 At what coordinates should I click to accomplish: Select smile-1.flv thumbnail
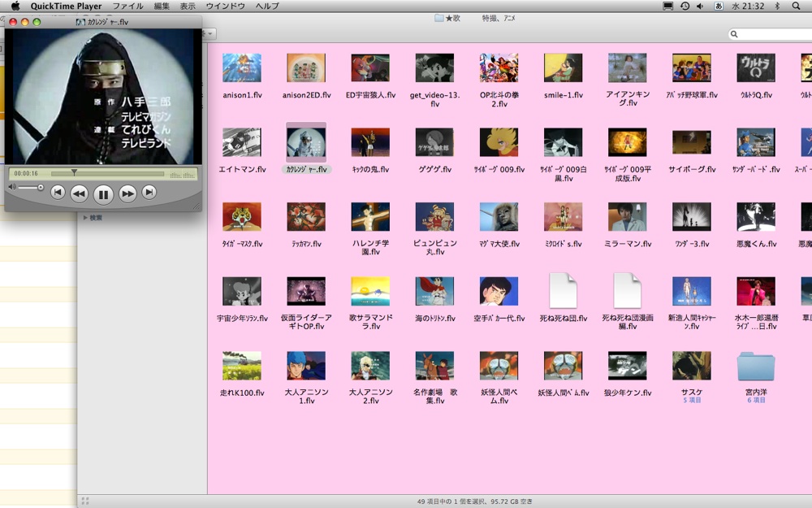563,68
